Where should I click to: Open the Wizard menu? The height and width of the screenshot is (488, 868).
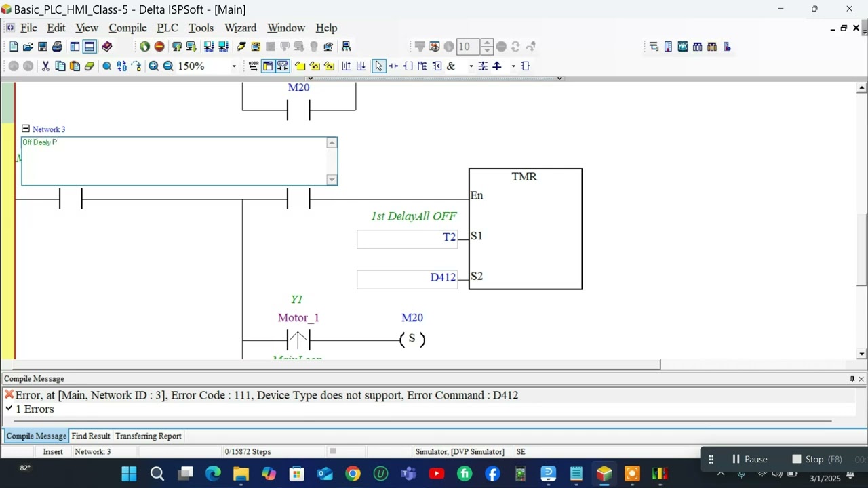point(241,28)
